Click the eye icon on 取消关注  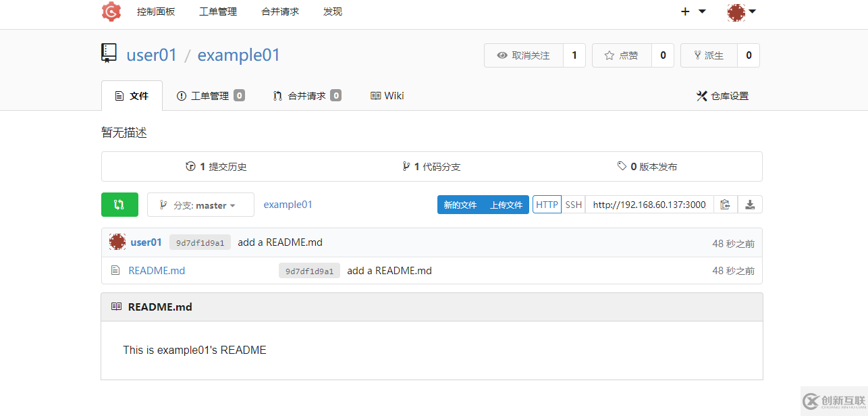(501, 55)
